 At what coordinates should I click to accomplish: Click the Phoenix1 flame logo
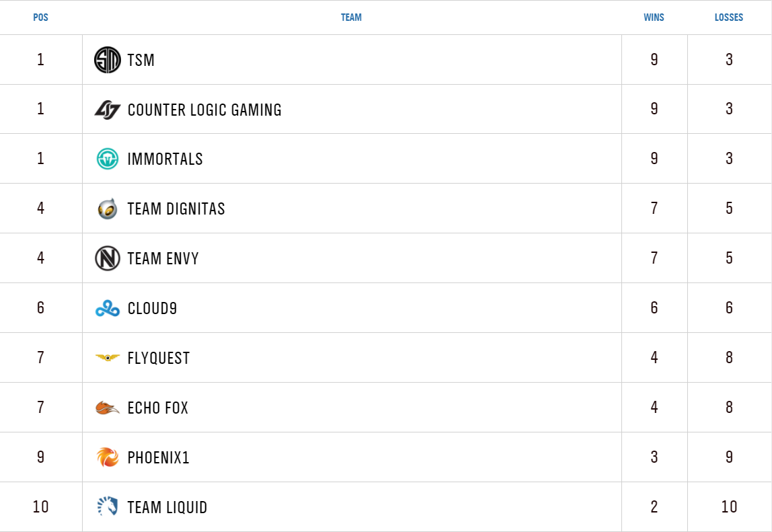(107, 457)
